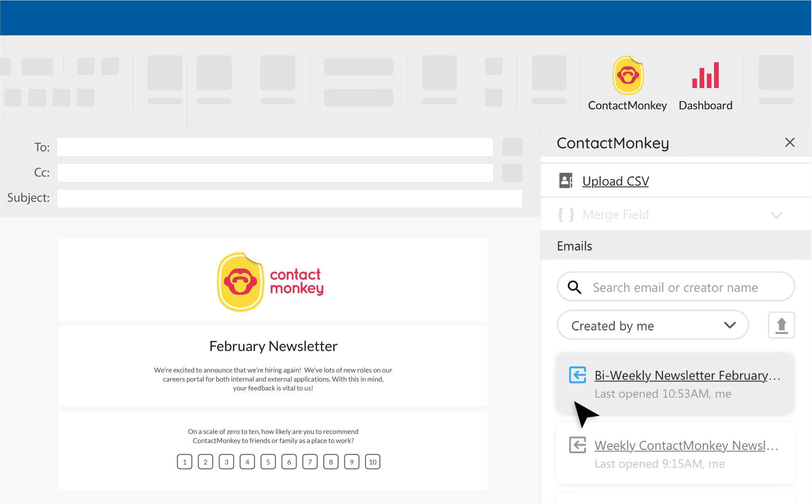Click the Upload CSV icon
812x504 pixels.
click(x=567, y=180)
